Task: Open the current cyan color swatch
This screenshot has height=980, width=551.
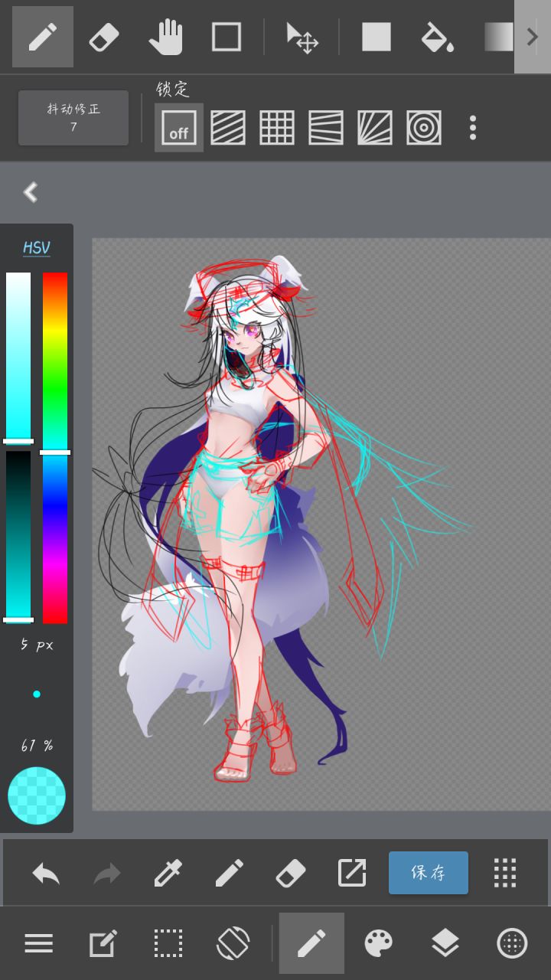Action: [37, 795]
